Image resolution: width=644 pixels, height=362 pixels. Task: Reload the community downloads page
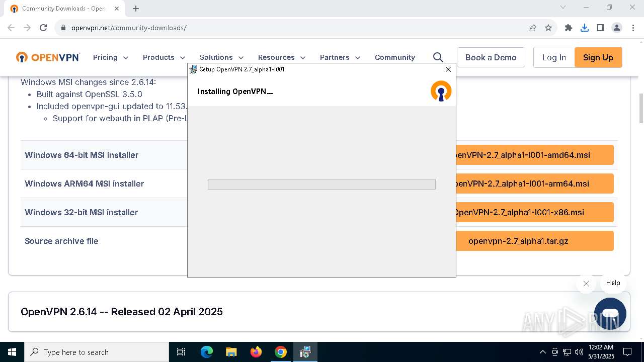pos(43,28)
